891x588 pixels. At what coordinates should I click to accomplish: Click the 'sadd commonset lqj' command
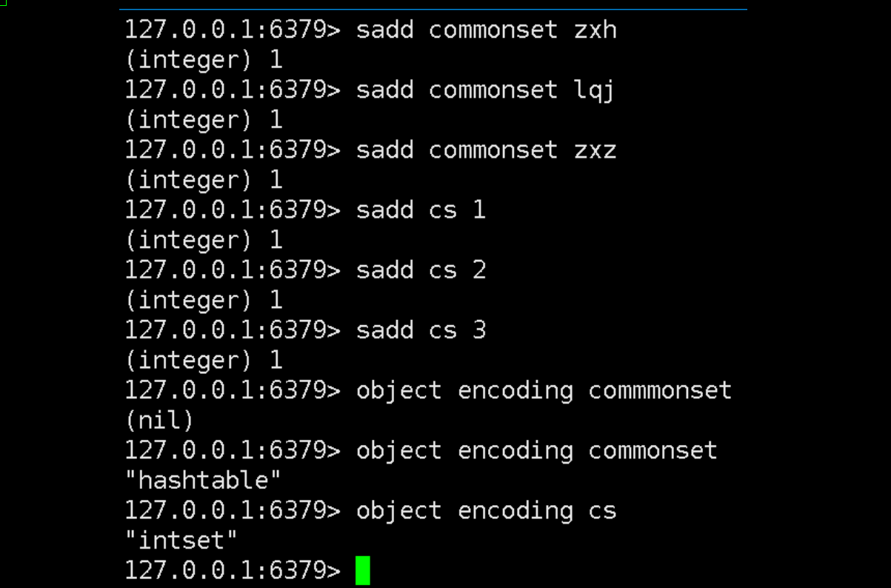coord(485,90)
